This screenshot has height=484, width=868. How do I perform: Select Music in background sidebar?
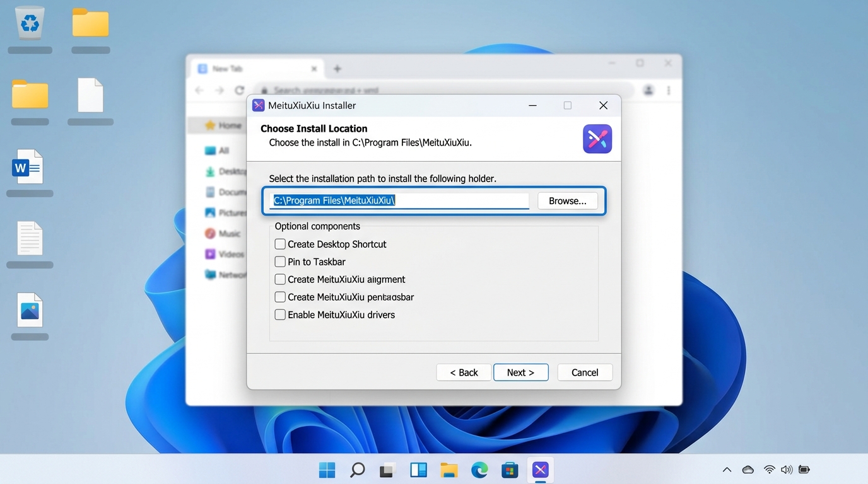point(223,233)
